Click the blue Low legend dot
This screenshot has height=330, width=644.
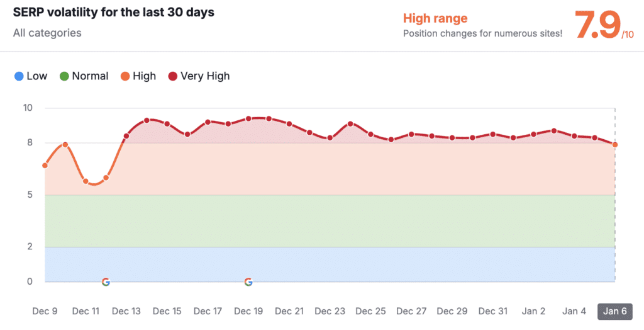point(19,76)
